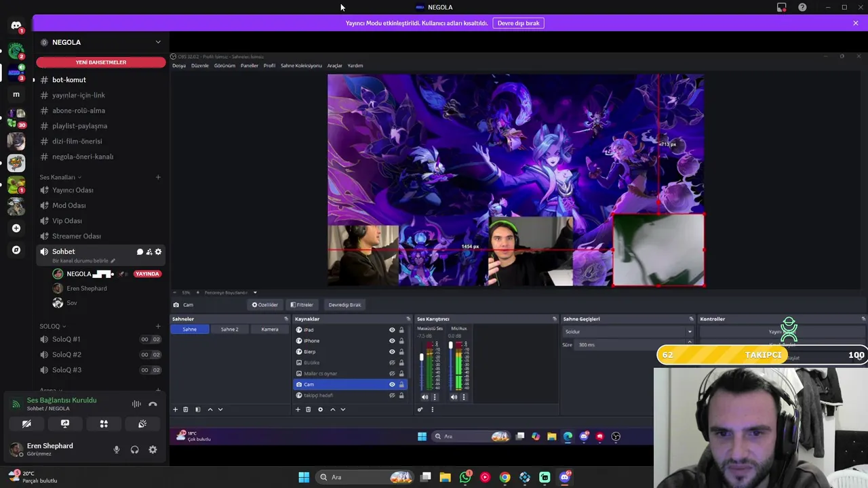Open Ses Karıştırıcı bottom three-dot menu
This screenshot has height=488, width=868.
[x=432, y=409]
